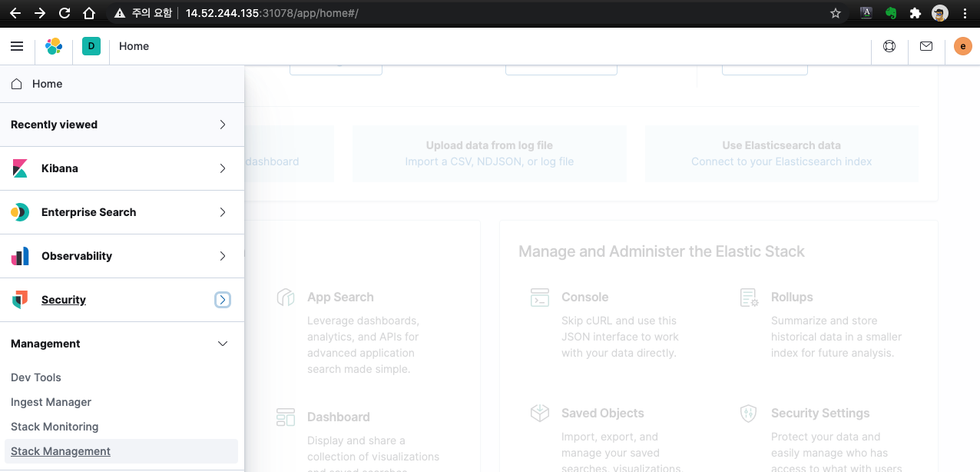This screenshot has width=980, height=472.
Task: Open Stack Monitoring under Management
Action: pyautogui.click(x=55, y=427)
